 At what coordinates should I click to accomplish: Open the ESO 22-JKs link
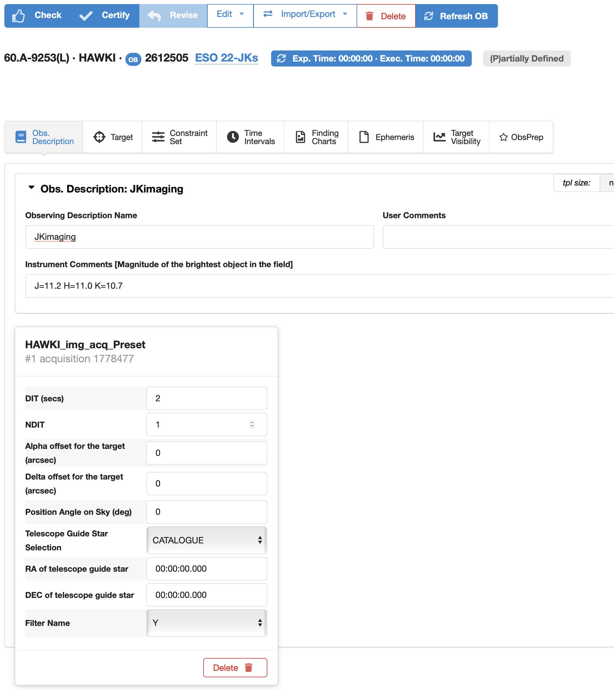(226, 58)
